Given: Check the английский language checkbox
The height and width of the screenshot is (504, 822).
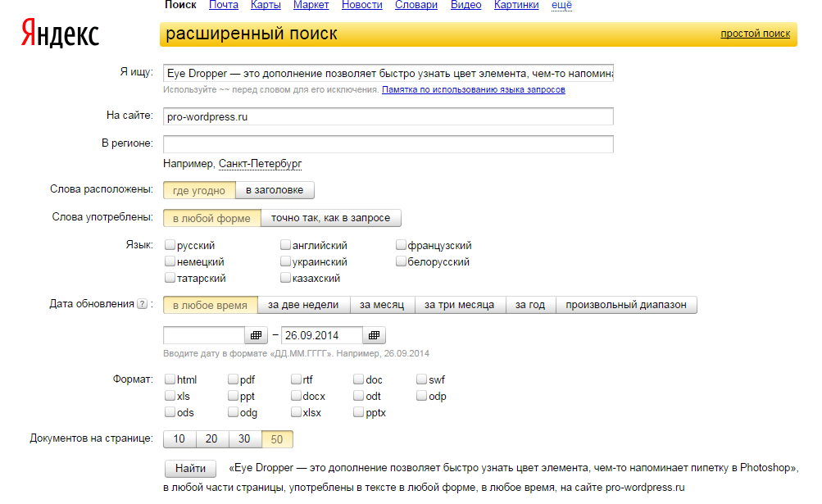Looking at the screenshot, I should point(285,245).
